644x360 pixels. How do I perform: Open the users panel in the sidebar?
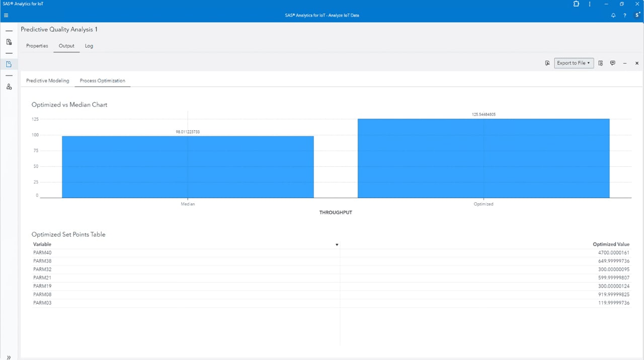tap(9, 86)
